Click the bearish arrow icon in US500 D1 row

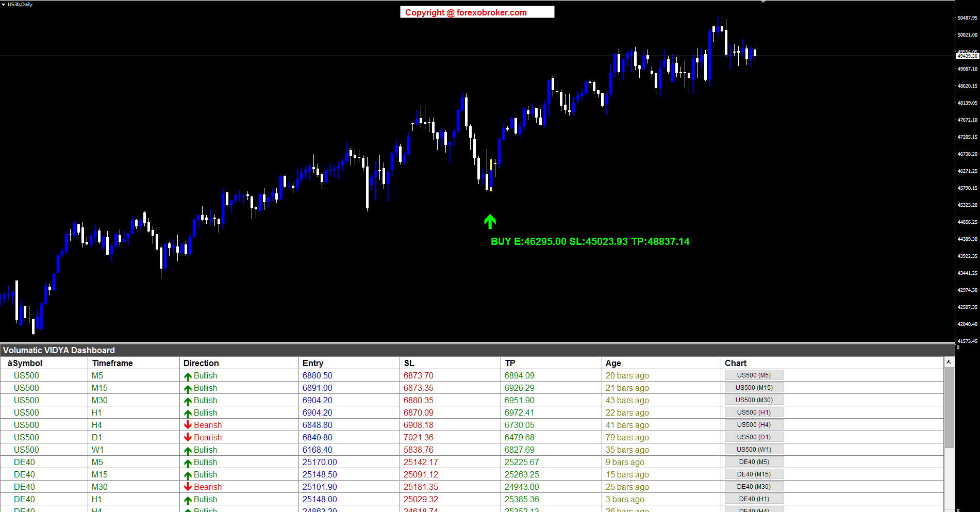pyautogui.click(x=188, y=437)
